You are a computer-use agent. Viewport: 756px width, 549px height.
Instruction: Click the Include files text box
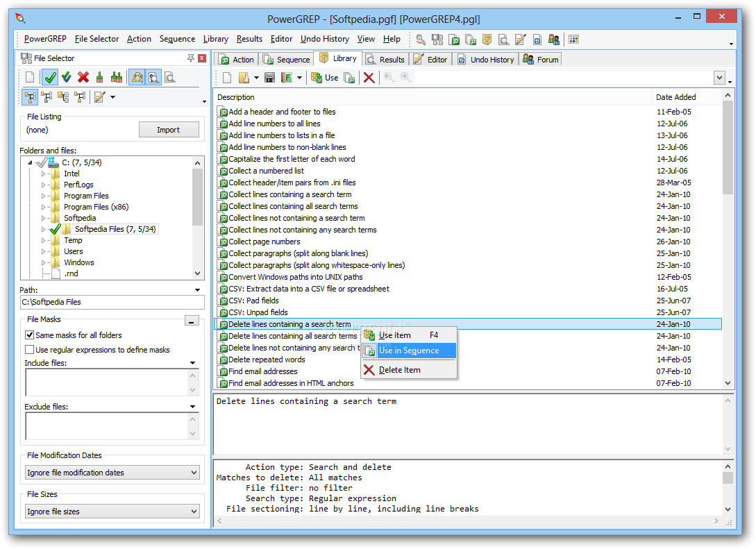coord(106,382)
